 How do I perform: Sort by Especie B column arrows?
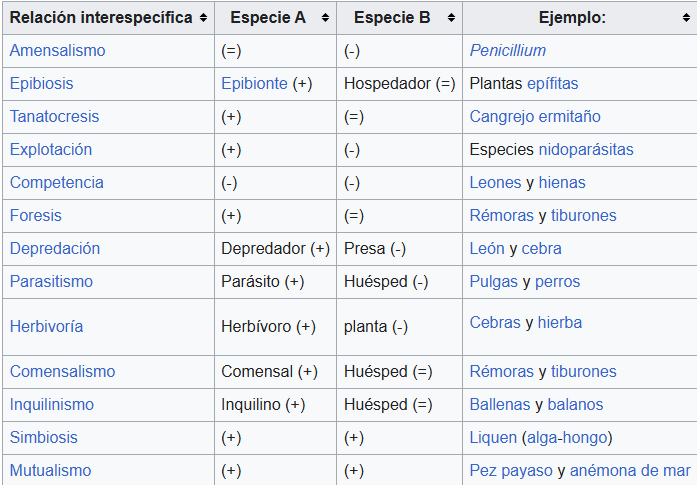451,18
